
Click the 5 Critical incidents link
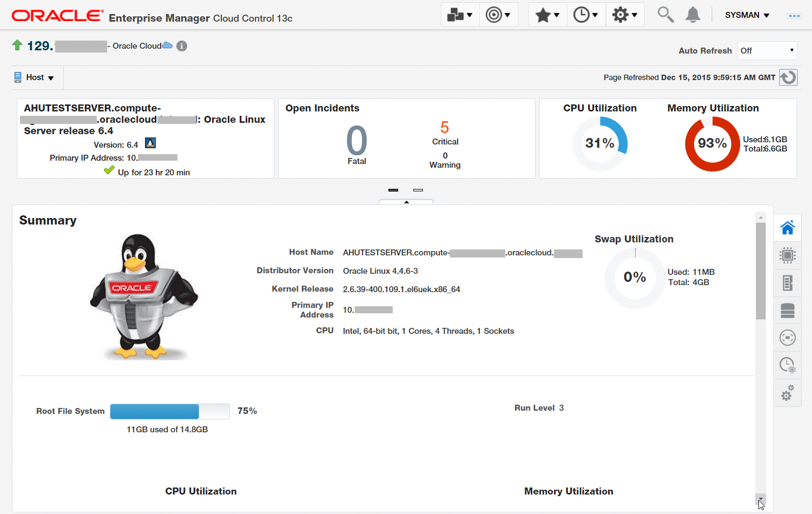coord(445,127)
